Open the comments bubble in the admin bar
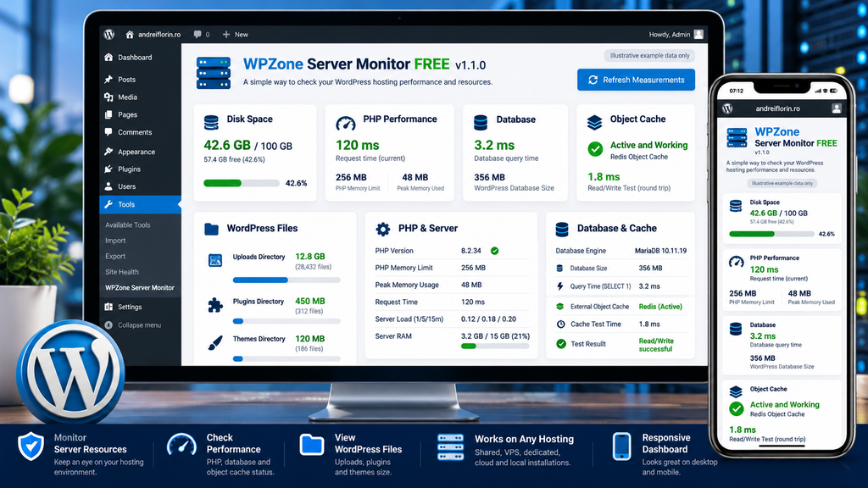 (x=202, y=34)
